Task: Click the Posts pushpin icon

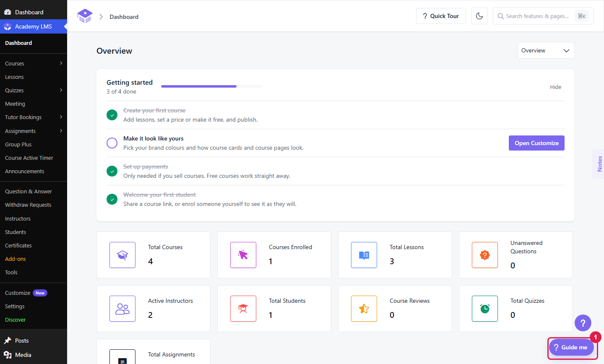Action: point(8,341)
